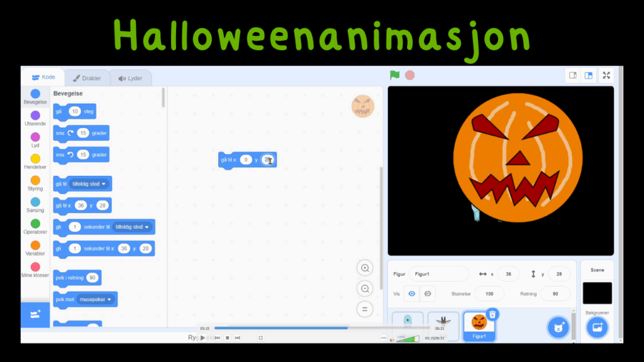Show the sprite with eye icon

[411, 293]
